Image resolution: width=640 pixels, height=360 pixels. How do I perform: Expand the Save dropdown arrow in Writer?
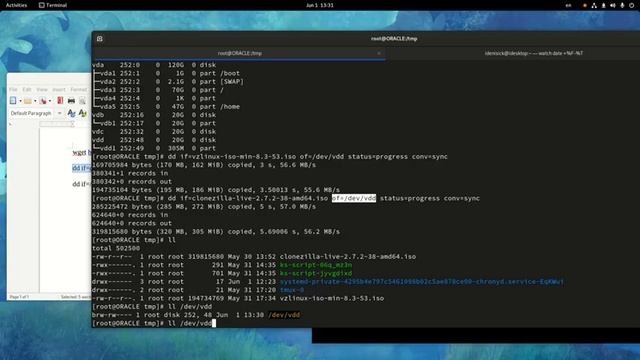pos(50,101)
